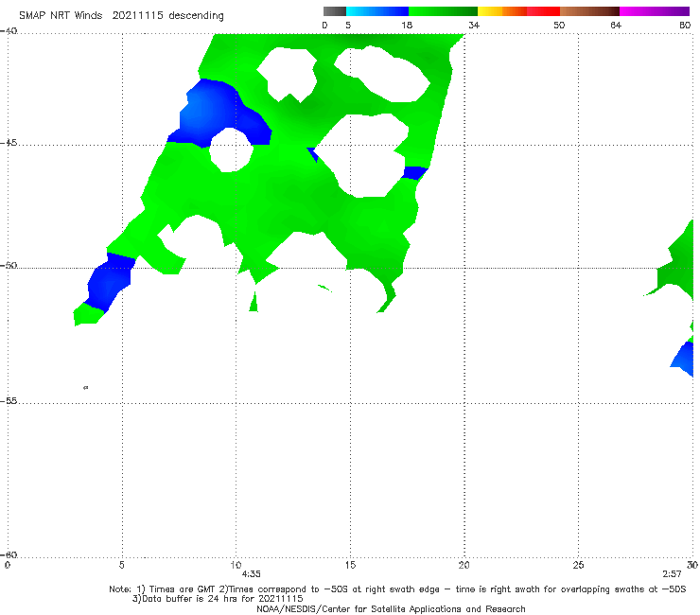The image size is (700, 615).
Task: Click the NOAA/NESDIS credit line
Action: [x=391, y=608]
